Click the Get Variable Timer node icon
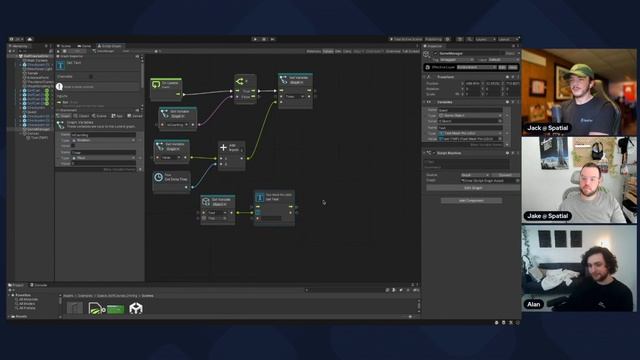Image resolution: width=640 pixels, height=360 pixels. click(160, 146)
